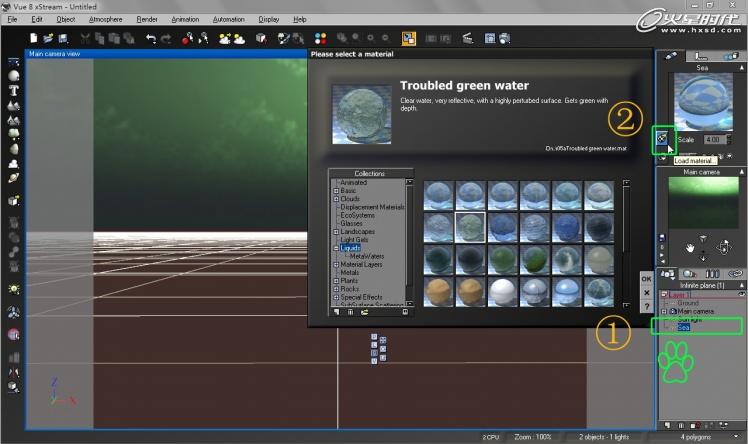The width and height of the screenshot is (748, 444).
Task: Select the highlighted Troubled green water thumbnail
Action: 470,227
